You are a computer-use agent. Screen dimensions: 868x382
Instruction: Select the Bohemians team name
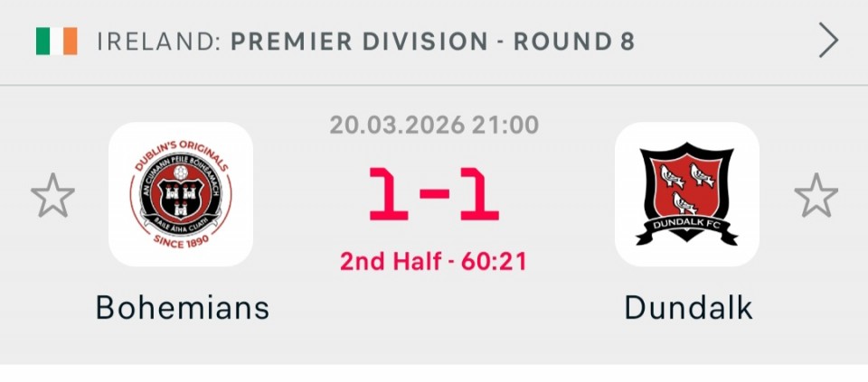point(183,308)
